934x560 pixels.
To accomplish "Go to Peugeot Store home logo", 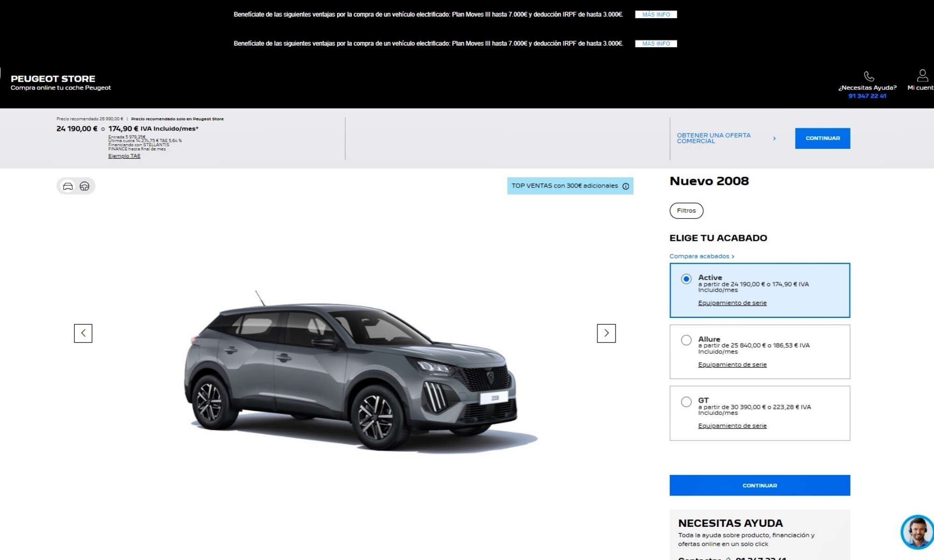I will pos(61,82).
